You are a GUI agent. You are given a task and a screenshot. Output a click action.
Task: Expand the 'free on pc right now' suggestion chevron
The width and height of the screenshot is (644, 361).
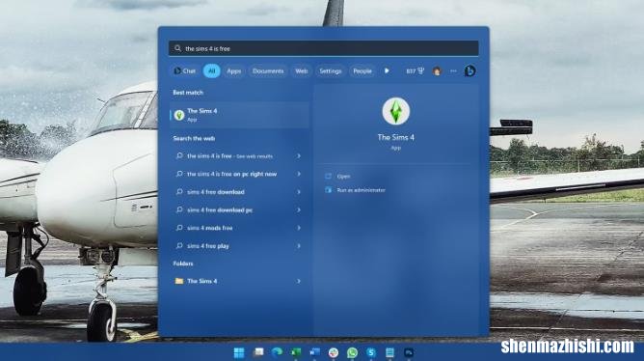click(x=299, y=174)
